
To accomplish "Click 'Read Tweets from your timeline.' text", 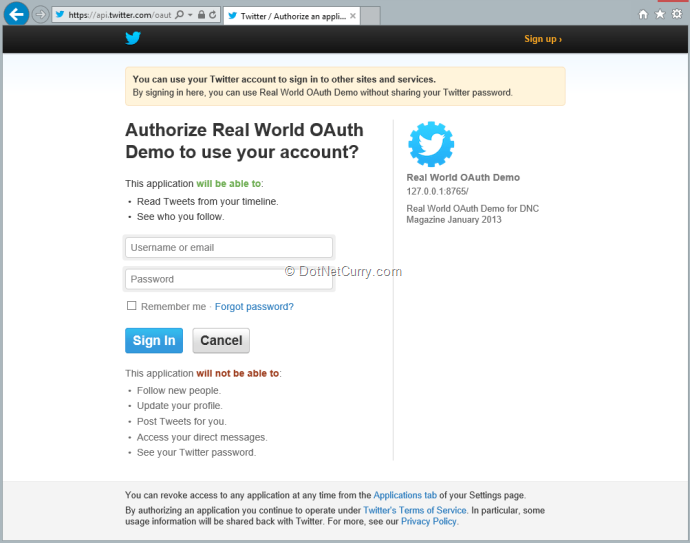I will pos(207,202).
